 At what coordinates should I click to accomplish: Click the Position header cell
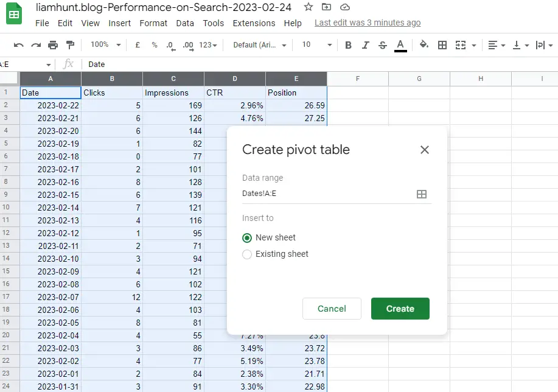click(296, 93)
